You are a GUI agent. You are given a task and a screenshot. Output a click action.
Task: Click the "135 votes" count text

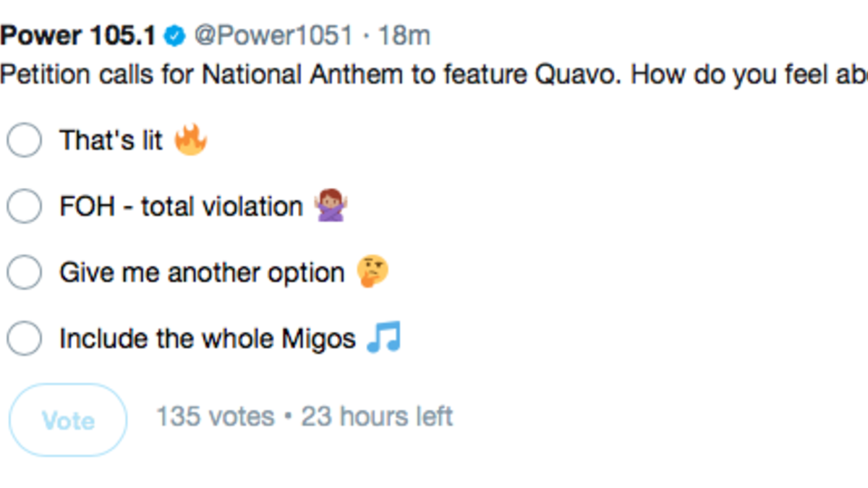pos(216,417)
